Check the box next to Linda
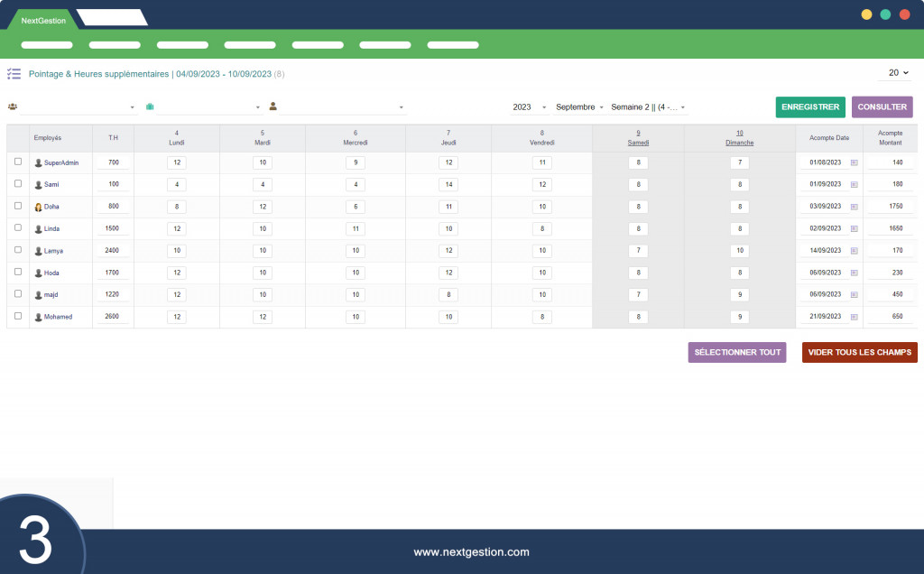924x574 pixels. pyautogui.click(x=18, y=227)
